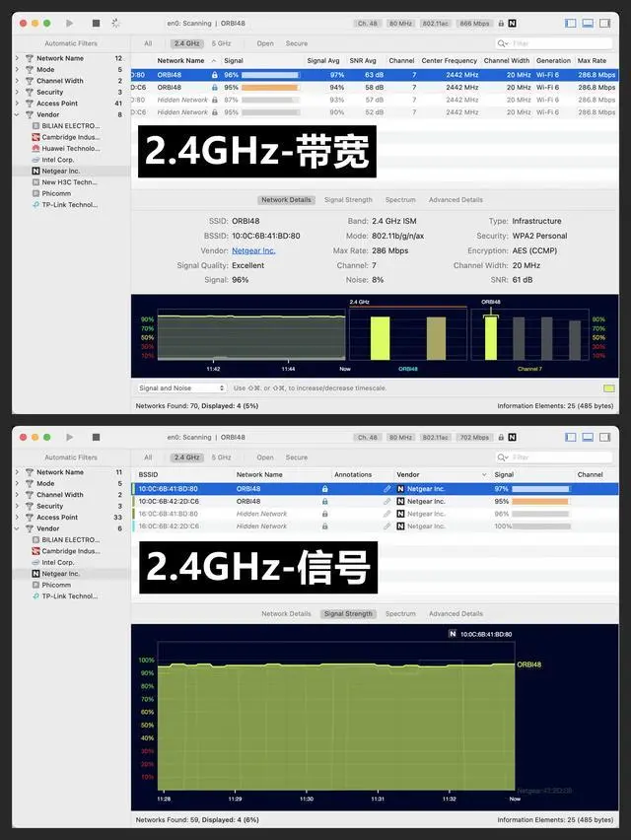The width and height of the screenshot is (631, 840).
Task: Click the lock icon in bottom window status toolbar
Action: coord(501,437)
